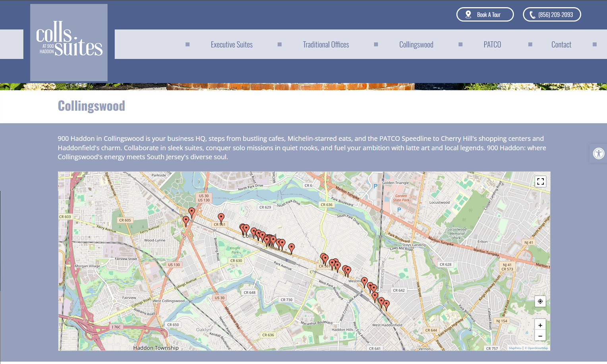Click the map fullscreen icon

(540, 182)
